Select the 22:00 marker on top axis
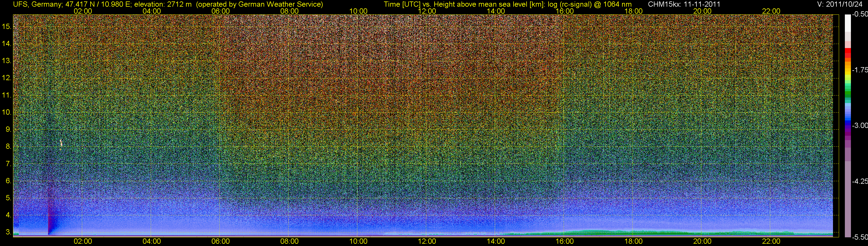This screenshot has width=868, height=246. 771,11
